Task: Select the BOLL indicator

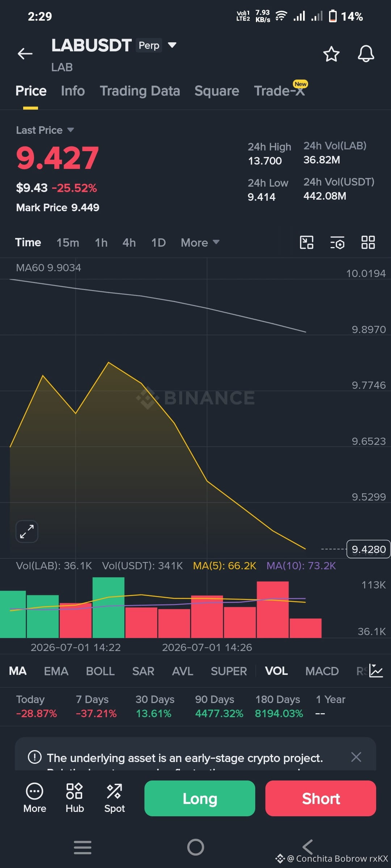Action: (x=100, y=671)
